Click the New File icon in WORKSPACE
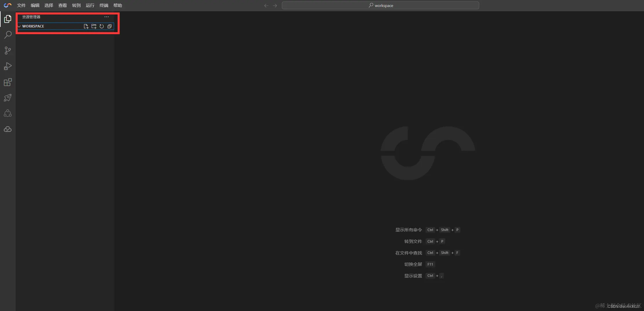The height and width of the screenshot is (311, 644). click(x=86, y=26)
